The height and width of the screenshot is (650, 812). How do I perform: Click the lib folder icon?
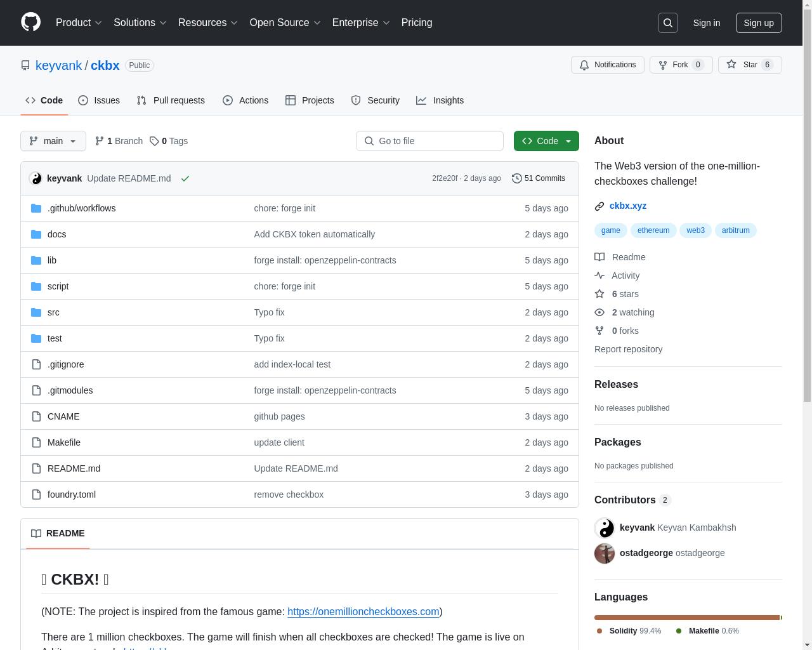pyautogui.click(x=36, y=260)
